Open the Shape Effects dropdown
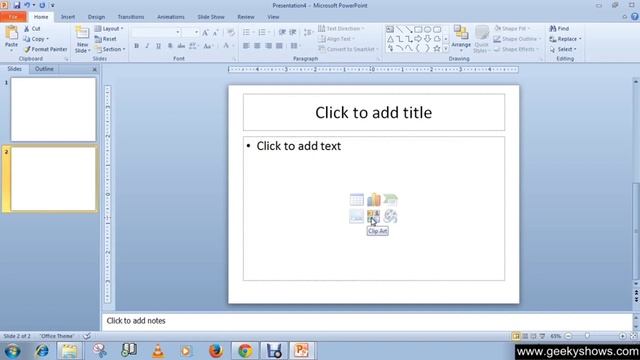 tap(516, 49)
